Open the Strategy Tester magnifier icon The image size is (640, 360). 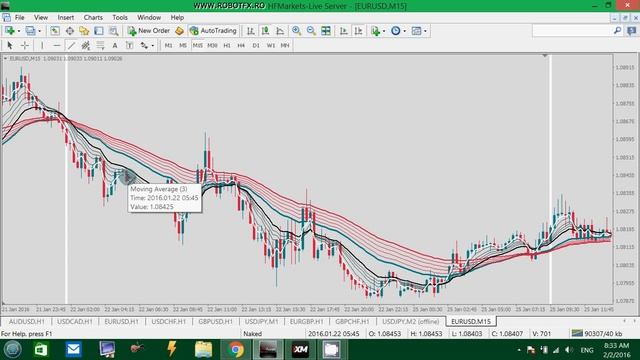coord(113,31)
